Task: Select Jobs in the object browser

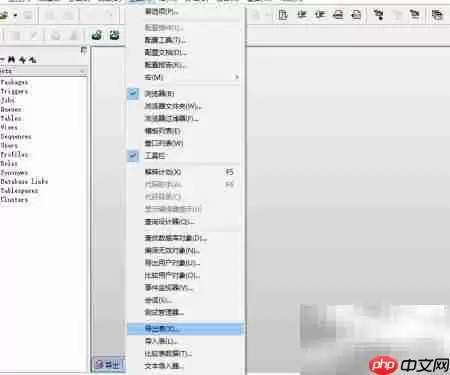Action: tap(8, 100)
